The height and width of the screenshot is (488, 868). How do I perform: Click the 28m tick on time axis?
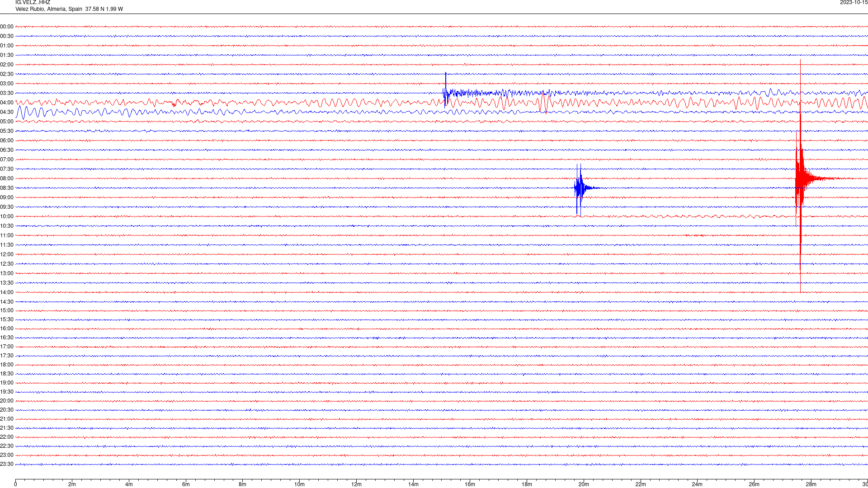click(x=811, y=484)
